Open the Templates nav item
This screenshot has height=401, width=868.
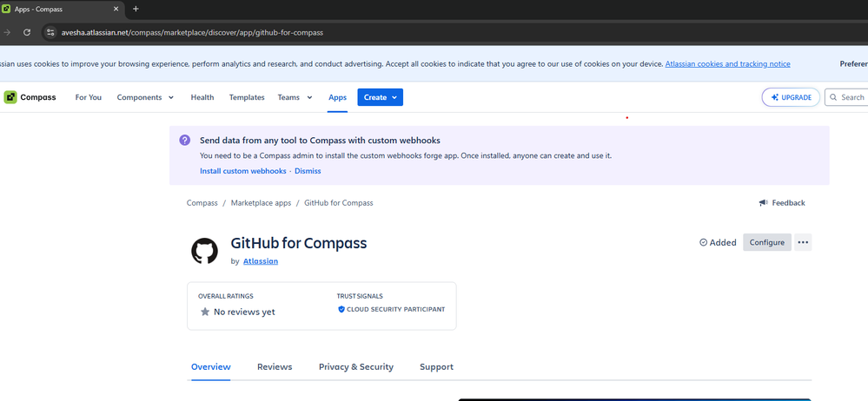pos(247,97)
